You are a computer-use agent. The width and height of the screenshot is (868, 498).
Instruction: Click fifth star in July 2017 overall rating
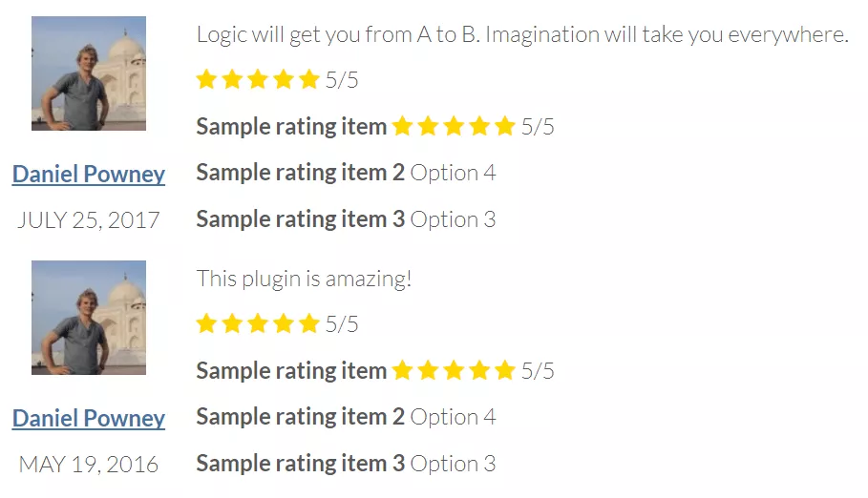pyautogui.click(x=308, y=79)
